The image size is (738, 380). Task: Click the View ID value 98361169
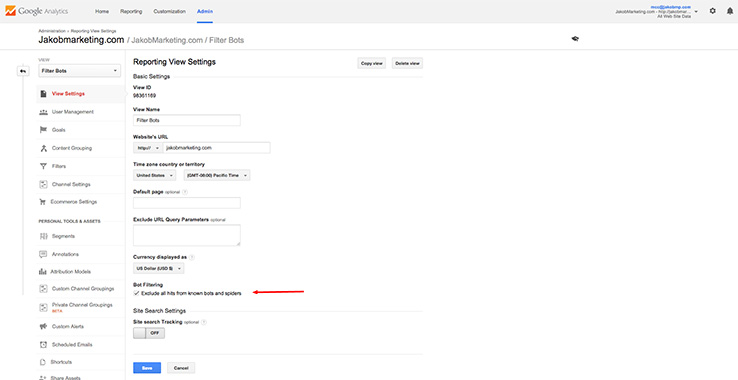point(144,96)
